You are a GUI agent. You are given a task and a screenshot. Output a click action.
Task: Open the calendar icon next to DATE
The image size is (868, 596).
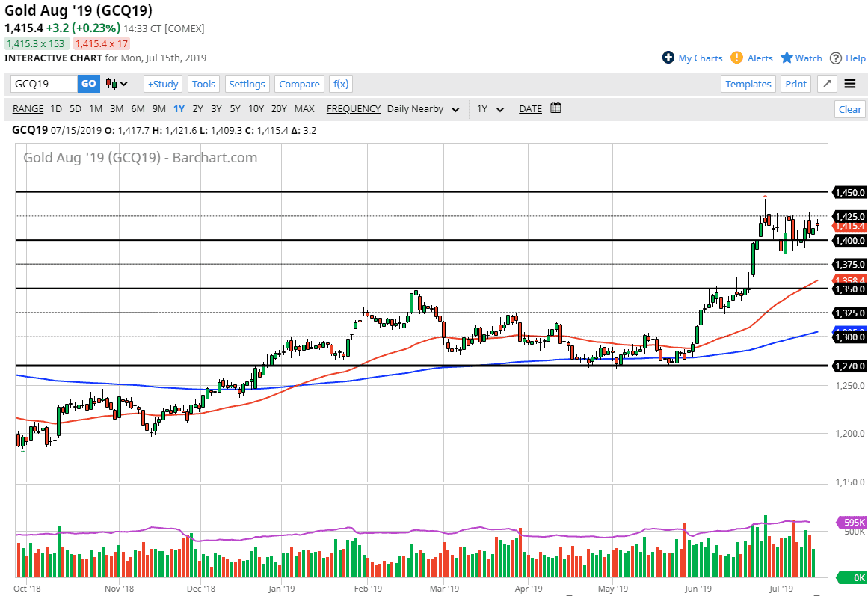click(555, 109)
